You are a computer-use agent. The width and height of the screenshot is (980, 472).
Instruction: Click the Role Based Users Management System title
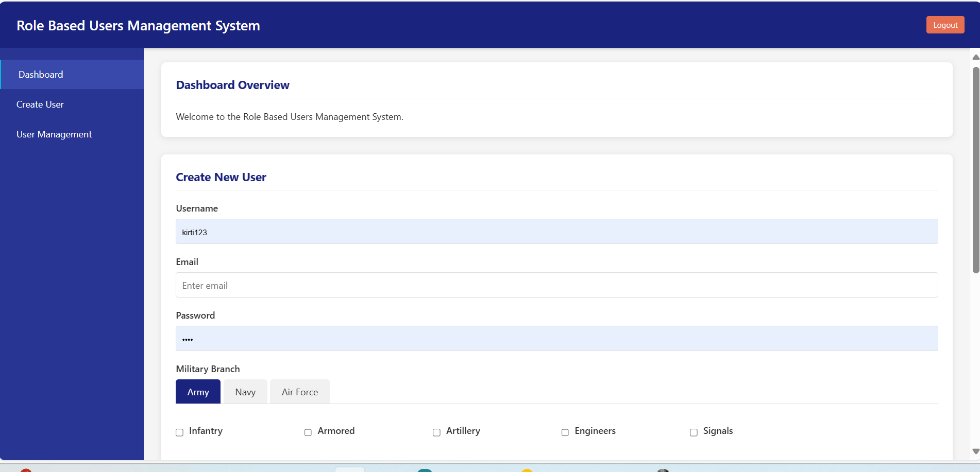point(138,26)
